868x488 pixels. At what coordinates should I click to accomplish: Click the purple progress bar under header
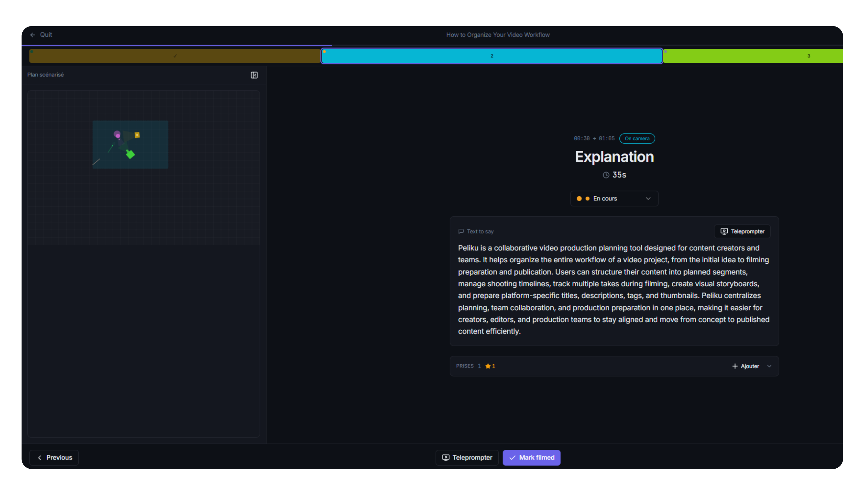click(x=176, y=45)
